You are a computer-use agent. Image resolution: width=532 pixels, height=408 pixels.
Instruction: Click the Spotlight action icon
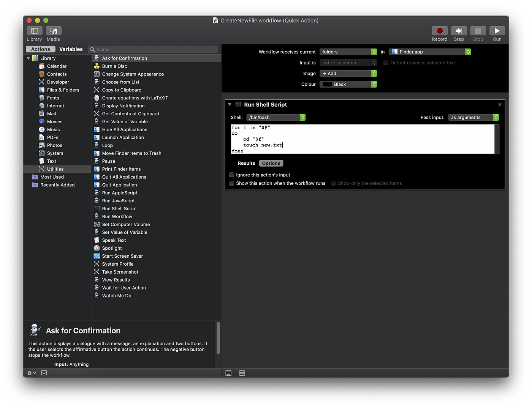(97, 248)
